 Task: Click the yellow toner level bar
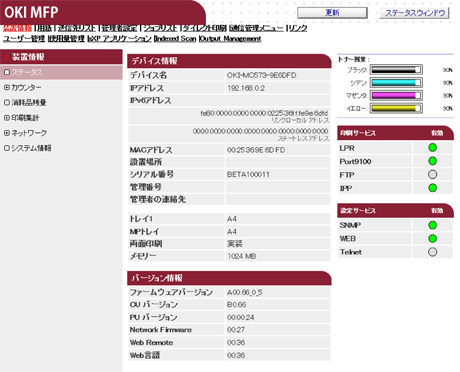point(396,108)
